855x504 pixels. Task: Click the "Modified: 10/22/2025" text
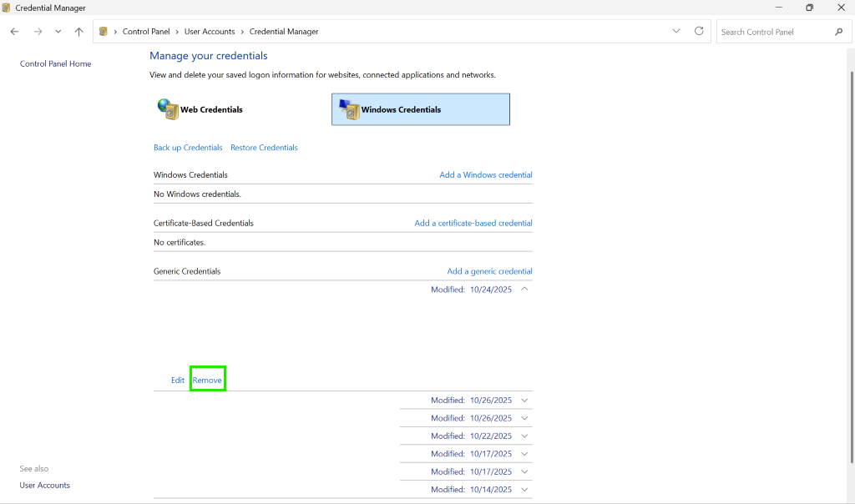pyautogui.click(x=471, y=436)
